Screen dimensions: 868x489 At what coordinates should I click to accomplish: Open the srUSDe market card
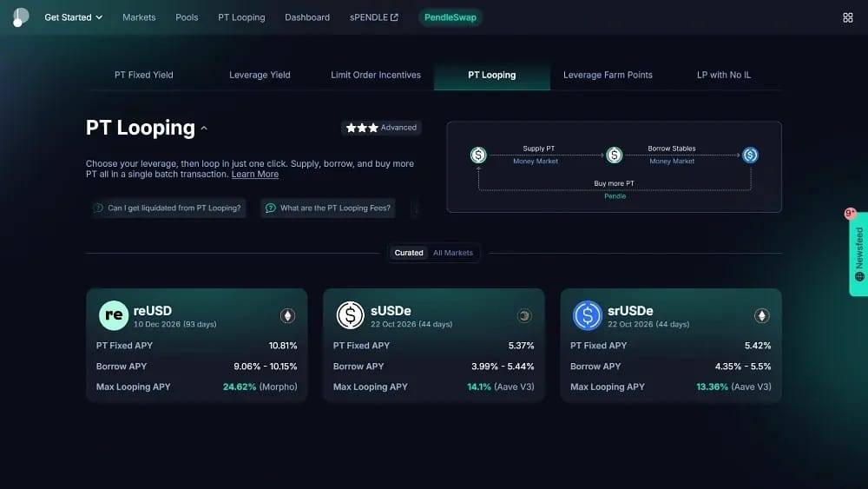671,345
